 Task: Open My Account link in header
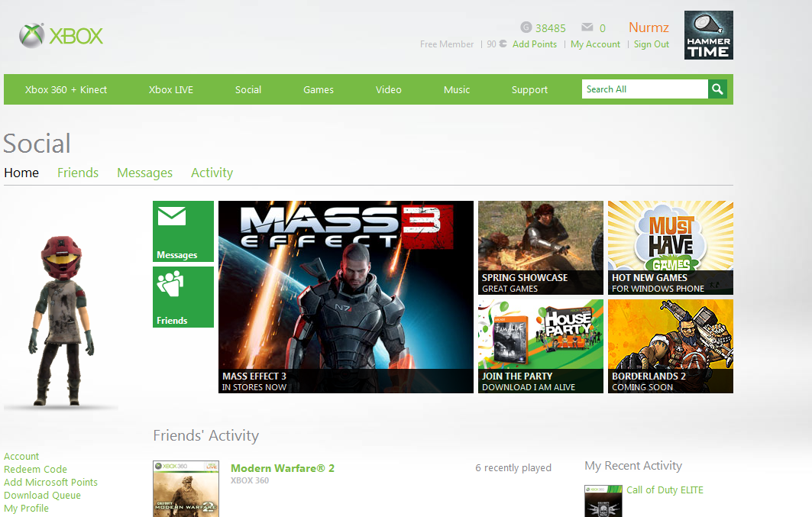[595, 44]
